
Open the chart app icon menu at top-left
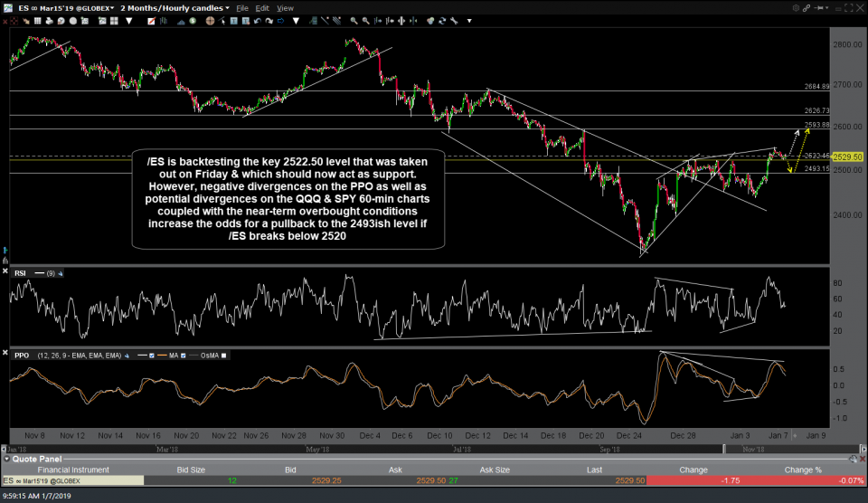coord(7,8)
